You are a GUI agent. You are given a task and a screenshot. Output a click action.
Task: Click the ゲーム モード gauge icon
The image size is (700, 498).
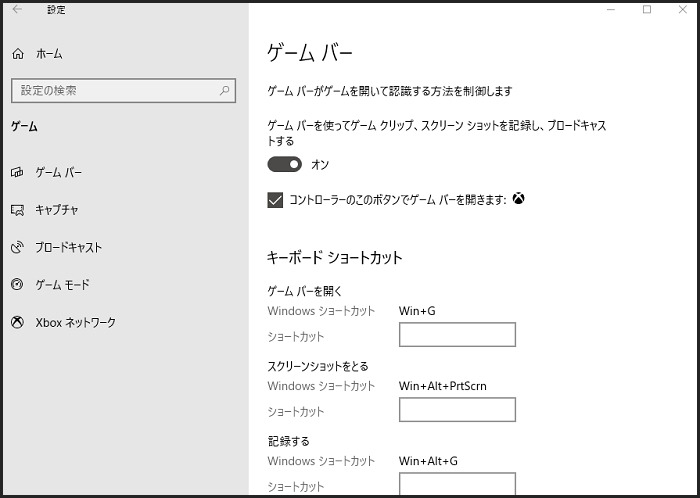coord(17,285)
